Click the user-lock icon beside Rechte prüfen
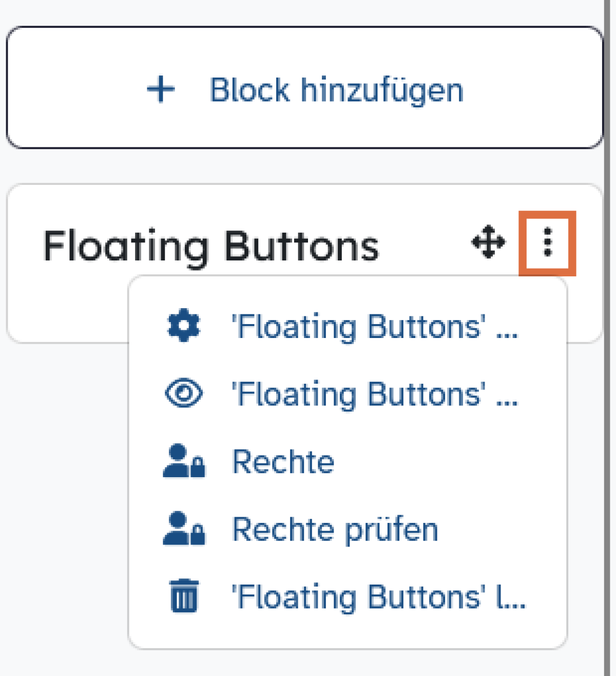The height and width of the screenshot is (676, 616). 184,529
